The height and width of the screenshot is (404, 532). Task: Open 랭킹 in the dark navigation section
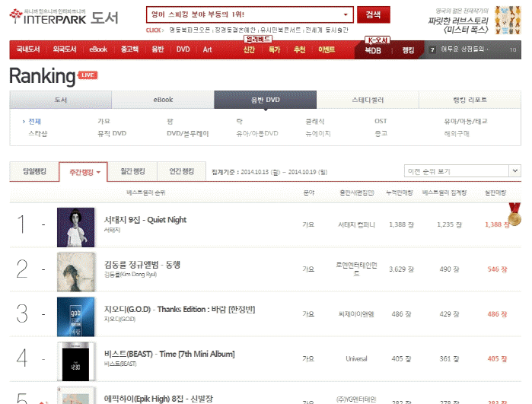pyautogui.click(x=408, y=50)
